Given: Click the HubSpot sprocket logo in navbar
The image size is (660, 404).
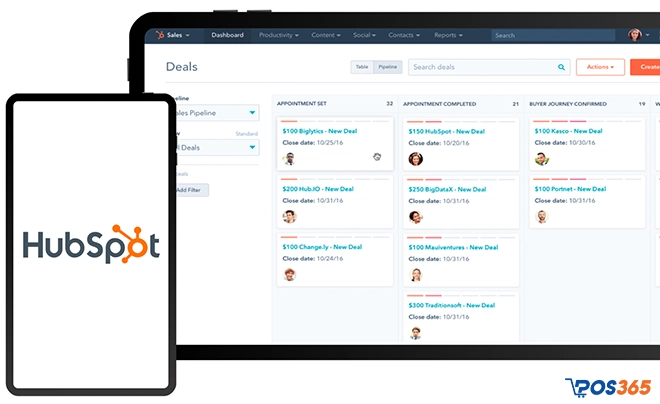Looking at the screenshot, I should coord(160,35).
